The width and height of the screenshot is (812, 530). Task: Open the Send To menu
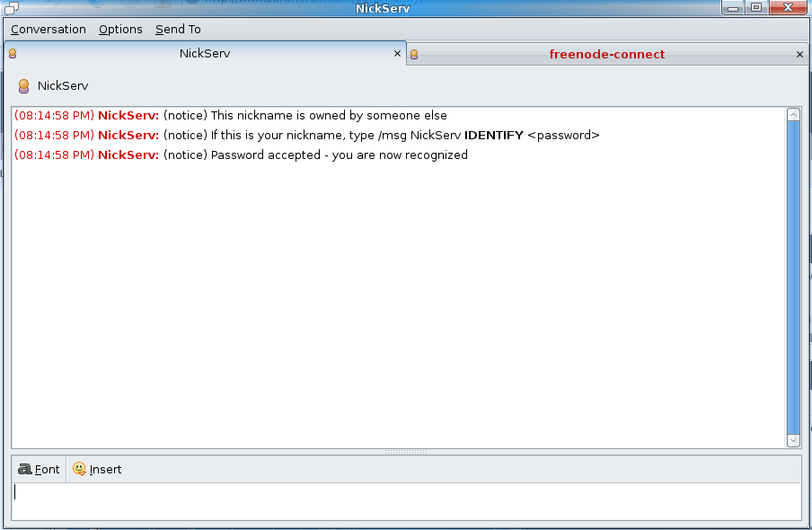(x=178, y=30)
